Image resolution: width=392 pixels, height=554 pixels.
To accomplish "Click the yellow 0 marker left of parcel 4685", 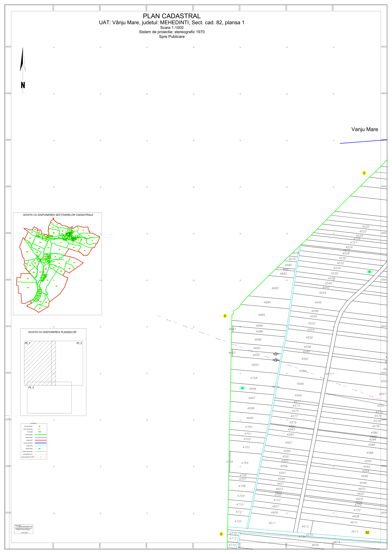I will (225, 316).
